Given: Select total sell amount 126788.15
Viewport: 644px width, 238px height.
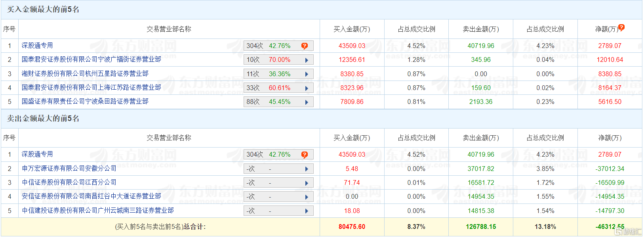Looking at the screenshot, I should [x=481, y=227].
